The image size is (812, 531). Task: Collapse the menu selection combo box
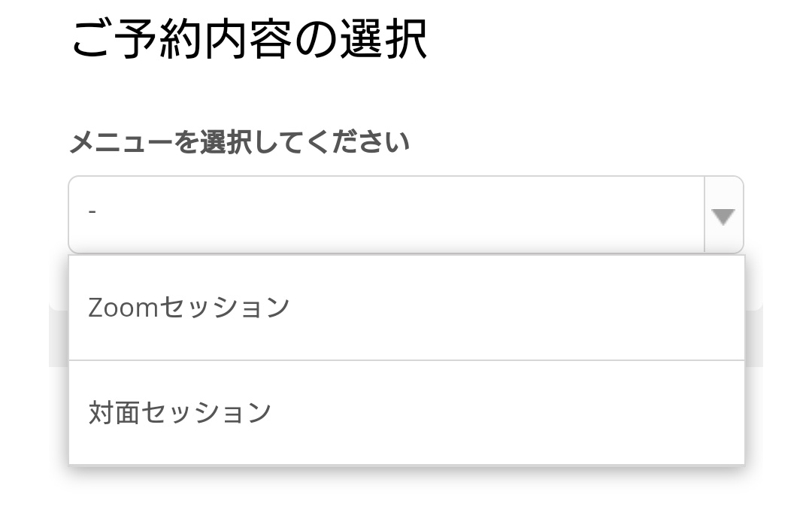pyautogui.click(x=723, y=217)
